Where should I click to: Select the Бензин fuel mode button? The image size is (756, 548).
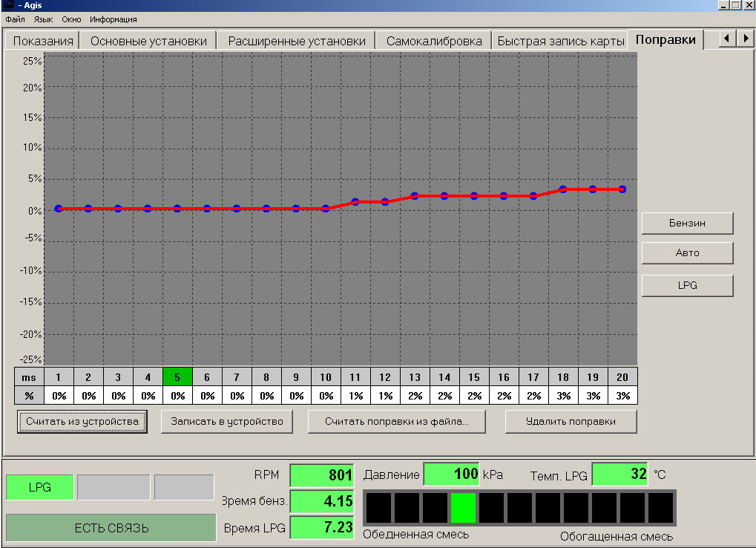[687, 223]
